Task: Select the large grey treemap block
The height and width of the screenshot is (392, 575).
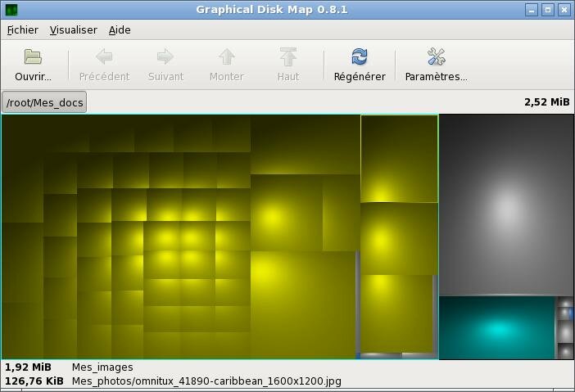Action: coord(506,205)
